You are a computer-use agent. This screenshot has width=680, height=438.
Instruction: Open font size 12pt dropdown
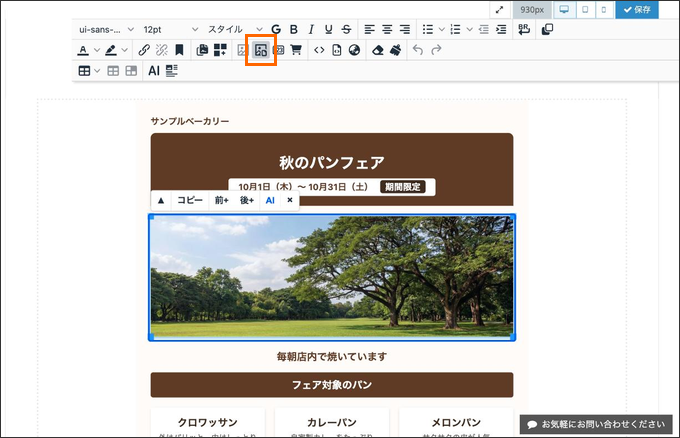point(171,29)
